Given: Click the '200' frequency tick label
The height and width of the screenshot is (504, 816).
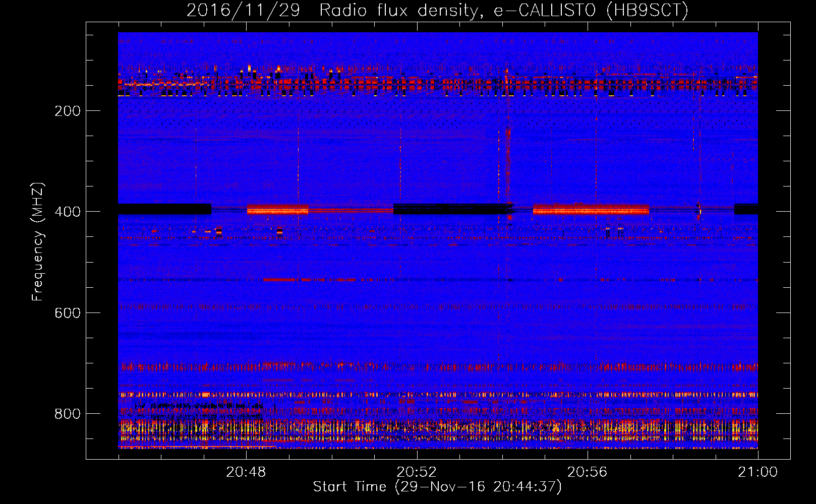Looking at the screenshot, I should 68,111.
